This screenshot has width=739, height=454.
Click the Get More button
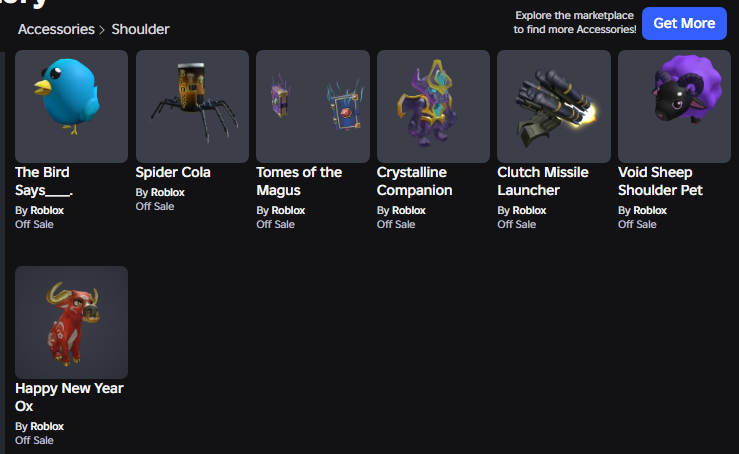(684, 23)
